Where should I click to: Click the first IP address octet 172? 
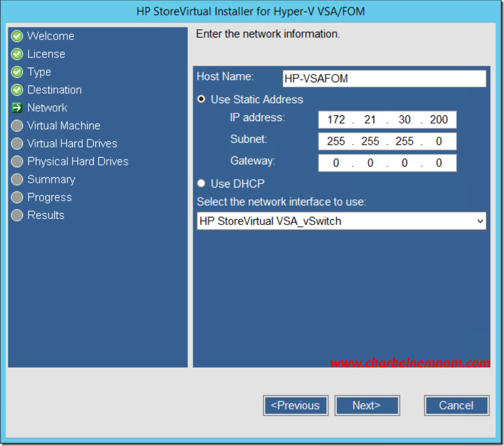coord(336,119)
